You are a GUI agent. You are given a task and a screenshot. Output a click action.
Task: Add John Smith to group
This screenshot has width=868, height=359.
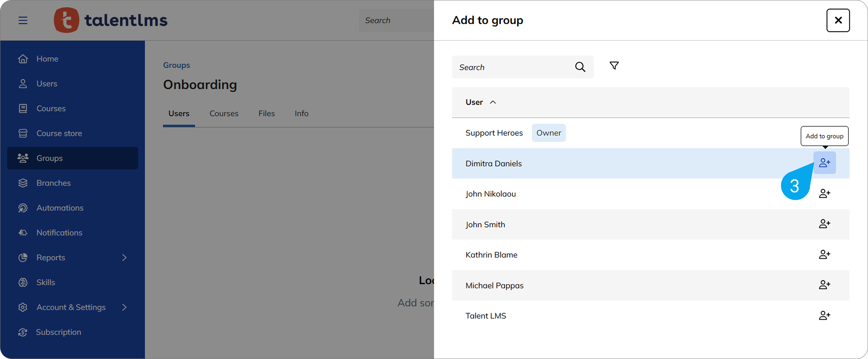point(824,224)
